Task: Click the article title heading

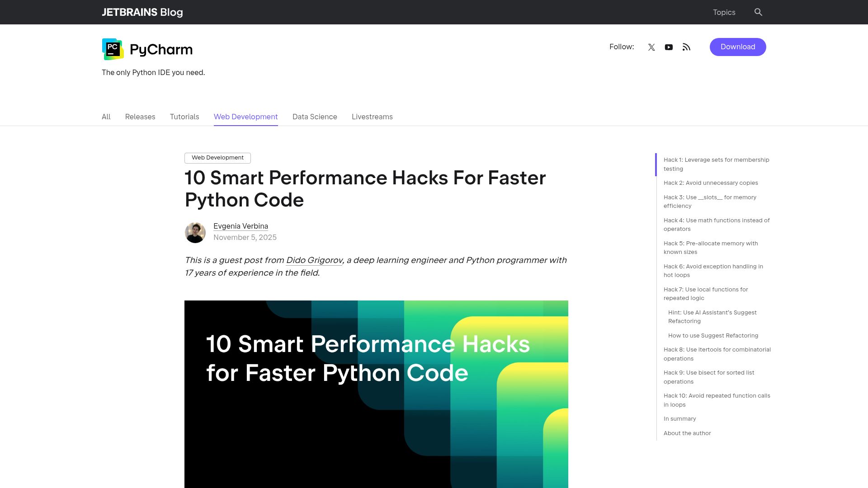Action: [365, 189]
